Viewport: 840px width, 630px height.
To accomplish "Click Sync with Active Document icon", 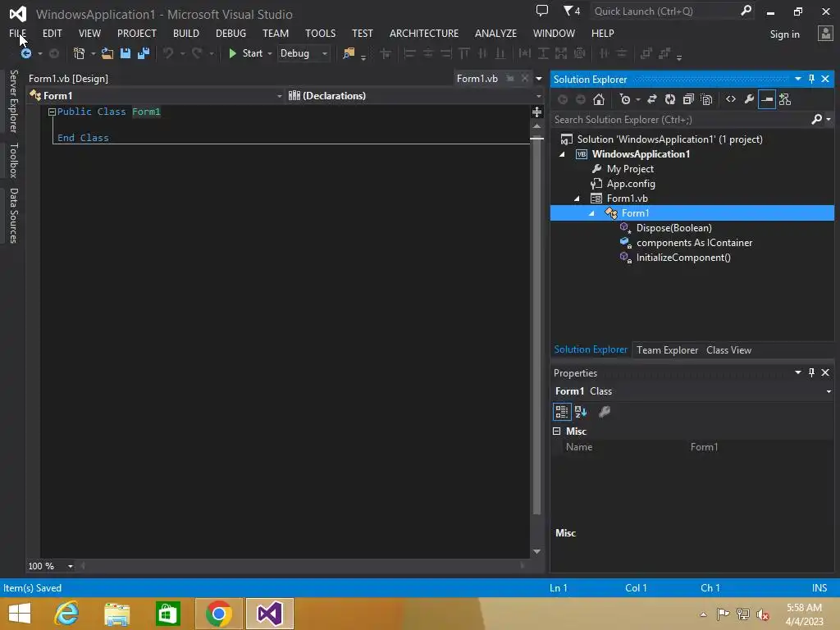I will [652, 99].
